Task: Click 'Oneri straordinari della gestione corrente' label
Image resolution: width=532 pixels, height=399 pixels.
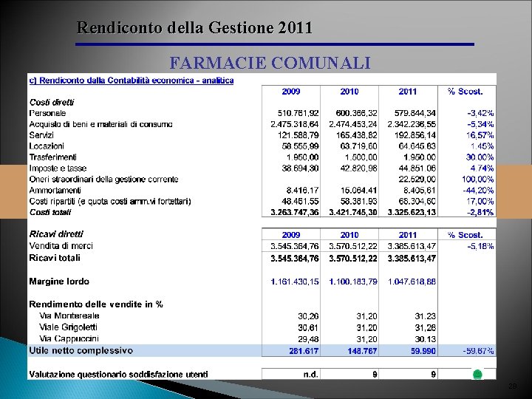Action: (x=103, y=179)
